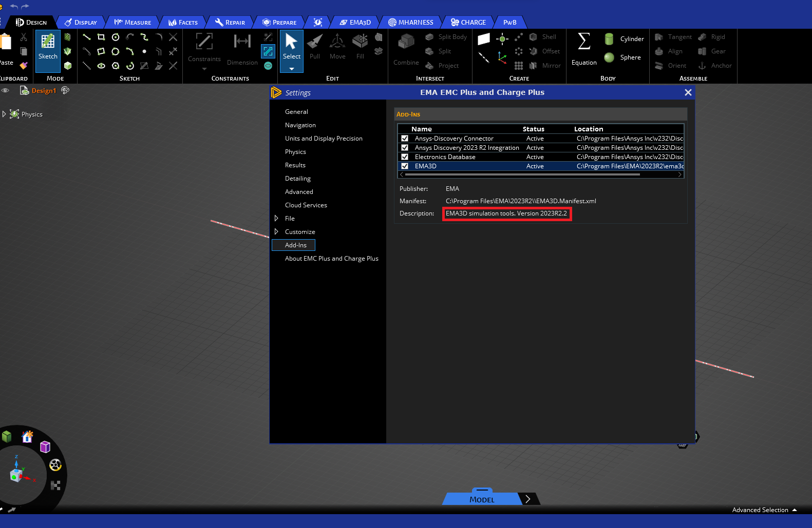Click the Tangent assemble tool
Viewport: 812px width, 528px height.
[x=673, y=37]
